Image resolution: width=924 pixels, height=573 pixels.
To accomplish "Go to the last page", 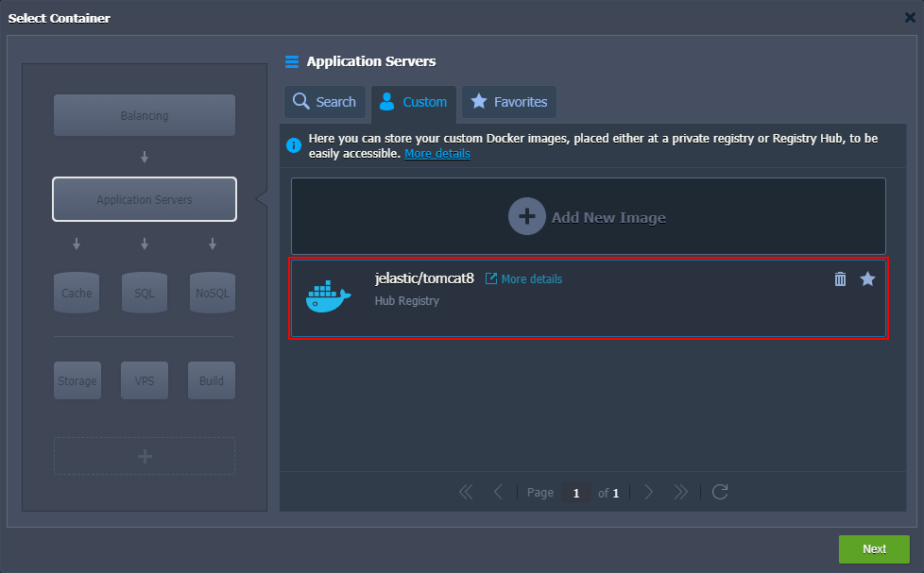I will 680,492.
